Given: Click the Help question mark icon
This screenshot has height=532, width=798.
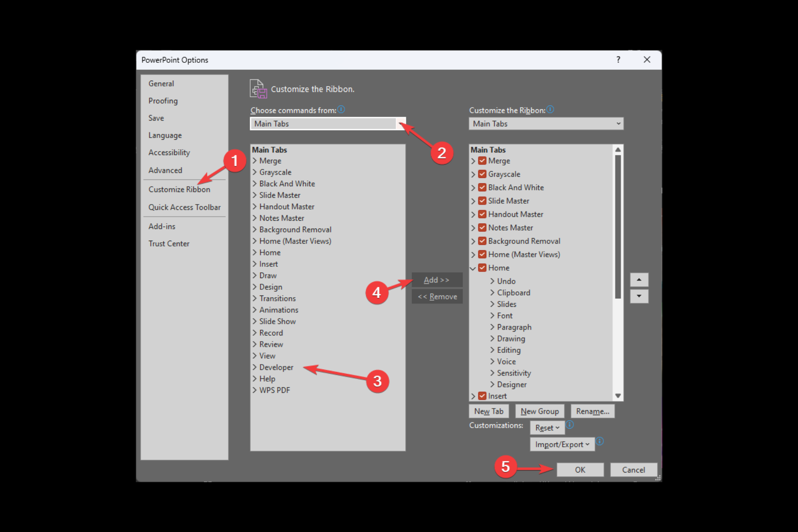Looking at the screenshot, I should click(618, 59).
